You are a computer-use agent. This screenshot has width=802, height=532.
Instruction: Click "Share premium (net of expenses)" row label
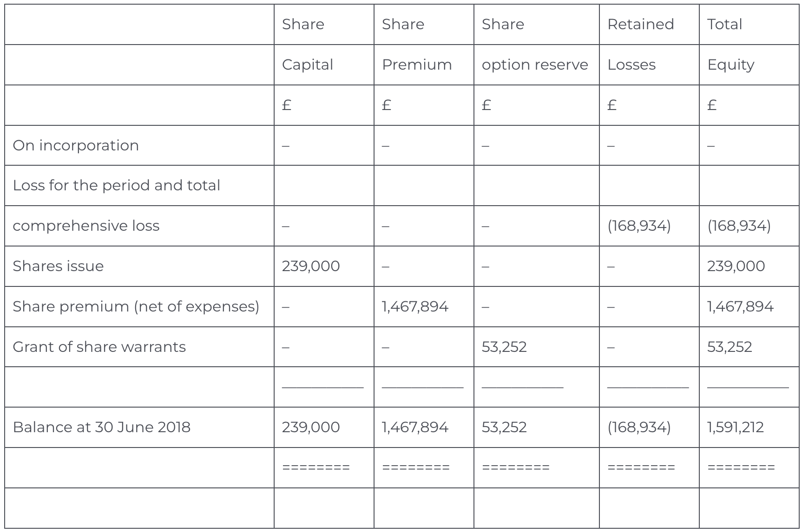coord(136,307)
